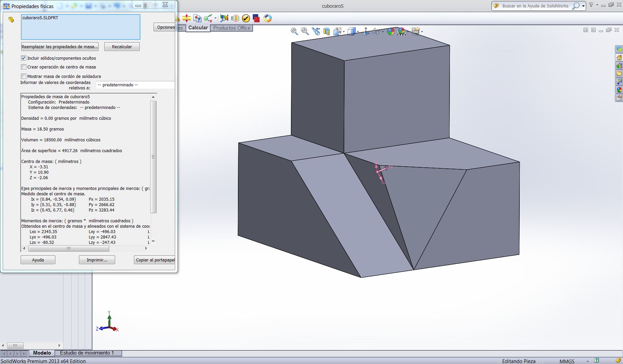Screen dimensions: 623x364
Task: Expand the Check Active Document dropdown arrow
Action: (215, 19)
